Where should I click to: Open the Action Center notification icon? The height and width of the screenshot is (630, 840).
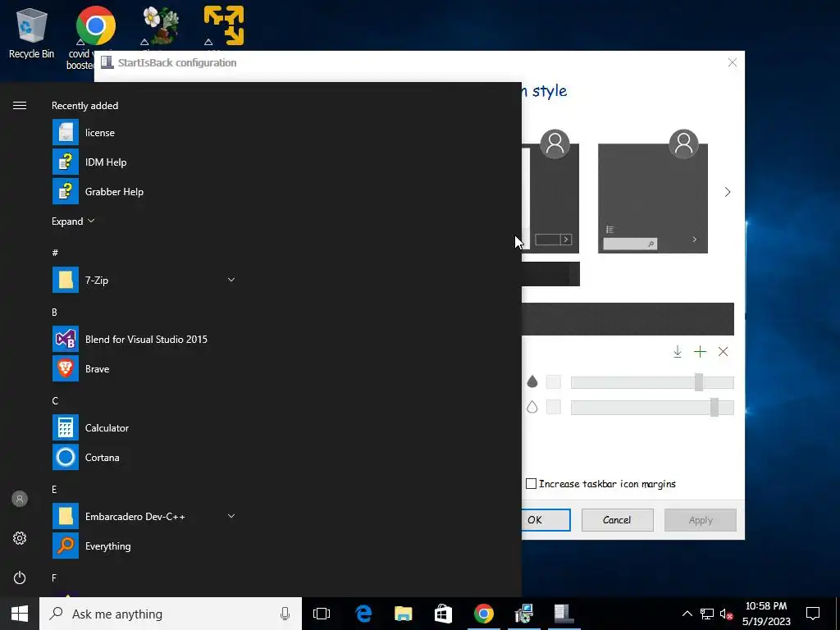tap(813, 614)
